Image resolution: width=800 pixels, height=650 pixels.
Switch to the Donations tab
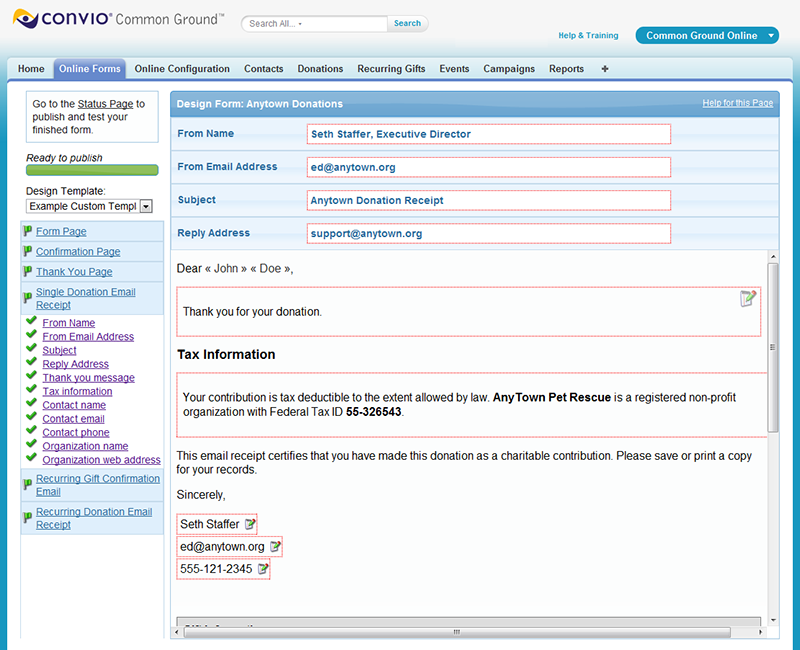click(x=320, y=69)
